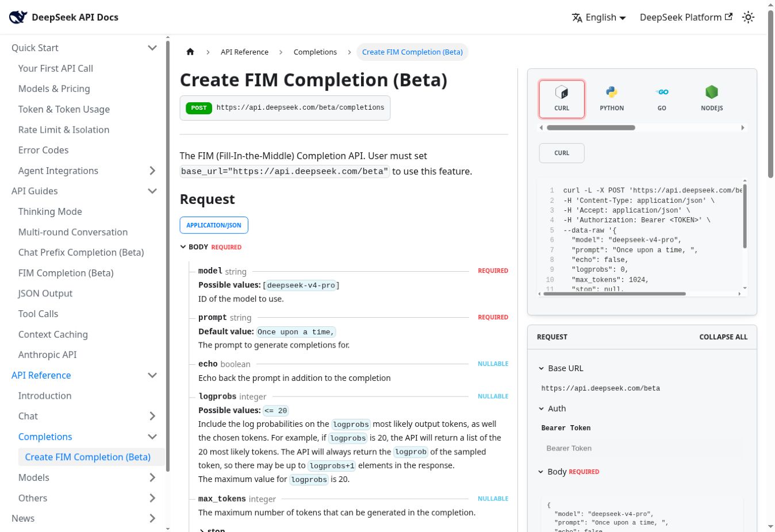Click the home breadcrumb icon
Viewport: 775px width, 532px height.
[190, 52]
